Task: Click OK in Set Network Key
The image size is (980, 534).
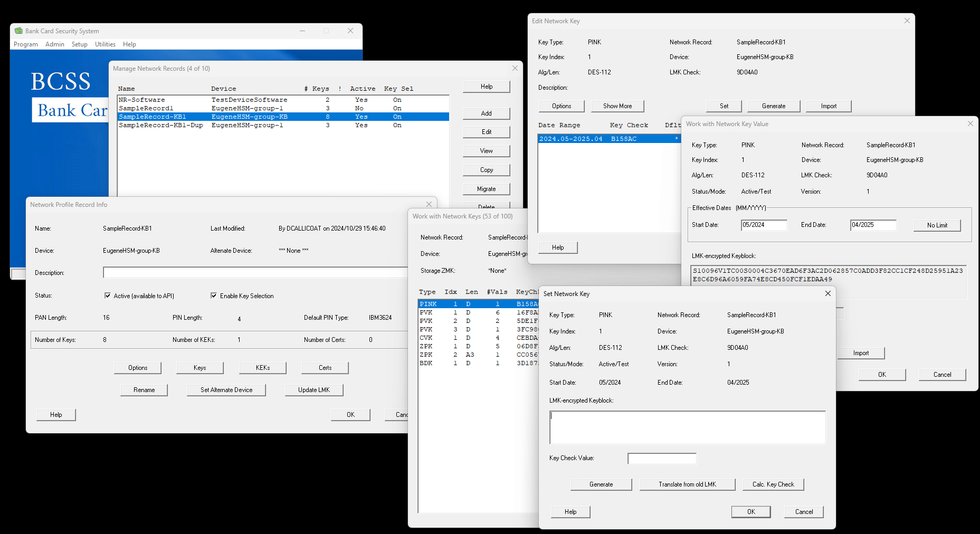Action: point(751,512)
